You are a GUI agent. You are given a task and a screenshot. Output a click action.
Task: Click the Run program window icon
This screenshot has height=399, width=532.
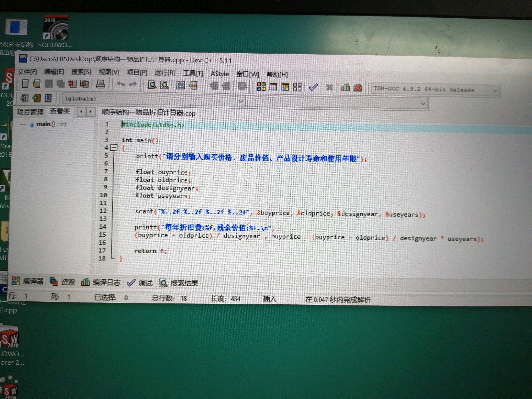click(x=273, y=87)
